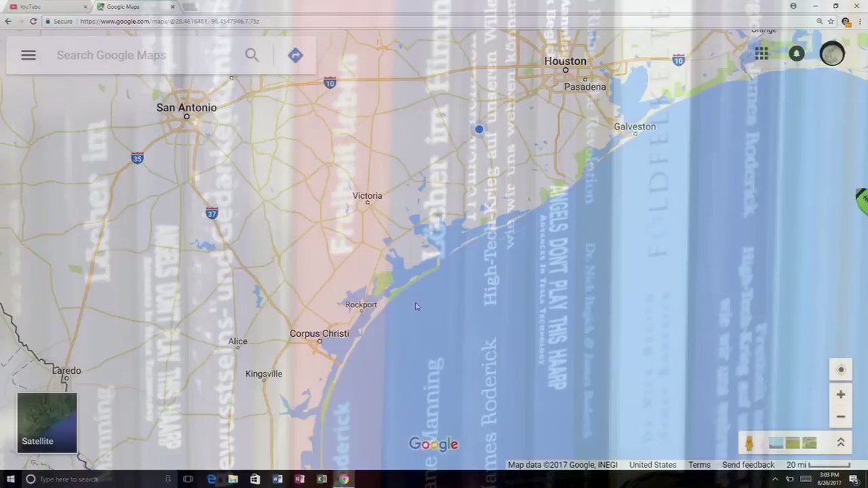
Task: Open the address bar zoom magnifier icon
Action: [819, 22]
